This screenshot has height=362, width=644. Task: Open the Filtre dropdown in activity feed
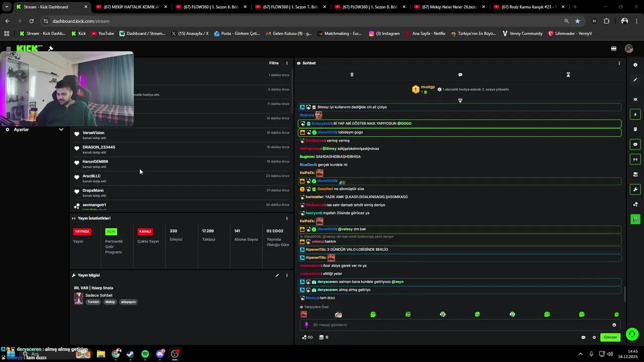(274, 63)
